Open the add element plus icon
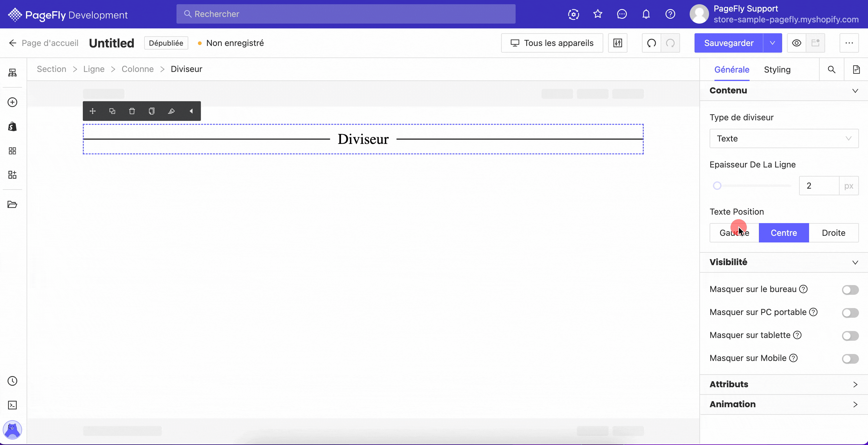 12,102
